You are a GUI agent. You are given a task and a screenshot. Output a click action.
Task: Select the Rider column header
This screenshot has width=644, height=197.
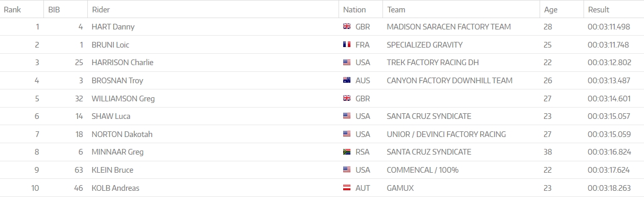(x=101, y=9)
